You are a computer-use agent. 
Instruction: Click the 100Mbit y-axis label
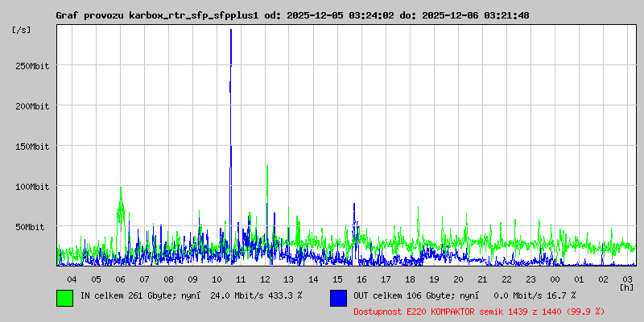tap(31, 187)
